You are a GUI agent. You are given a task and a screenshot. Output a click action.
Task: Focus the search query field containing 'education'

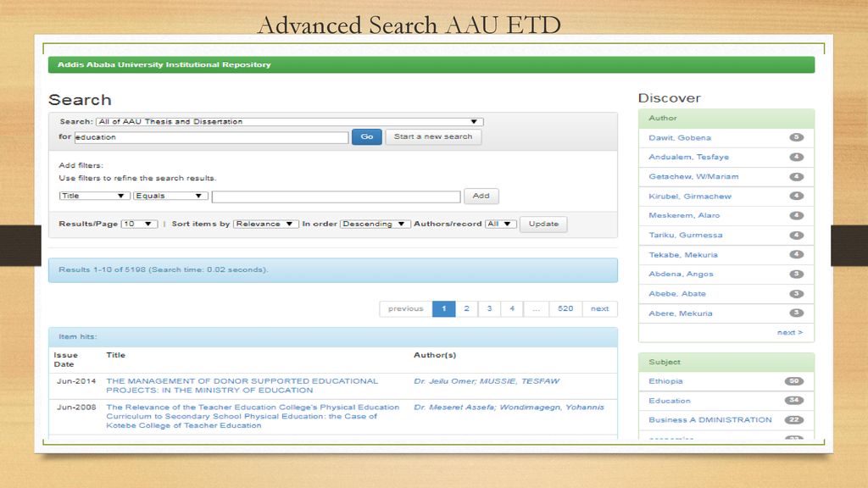pyautogui.click(x=211, y=137)
